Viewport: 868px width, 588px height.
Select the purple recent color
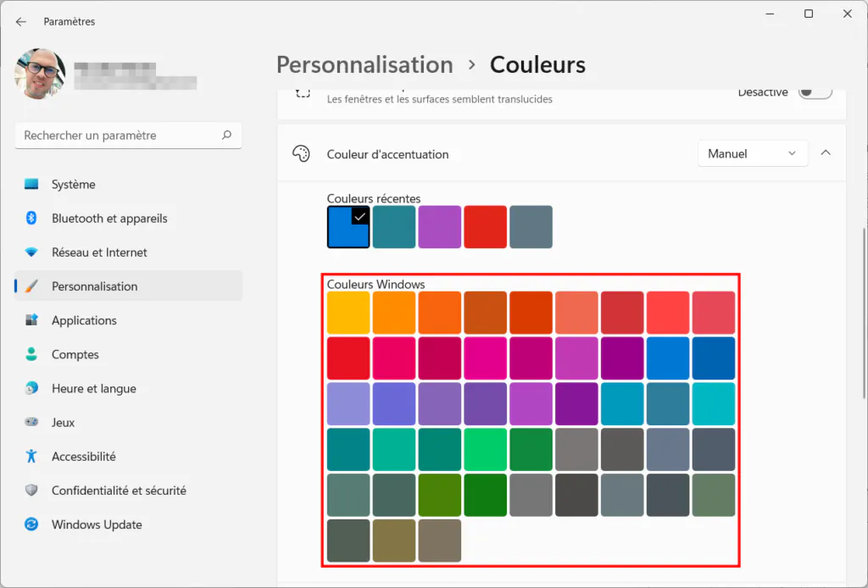440,227
